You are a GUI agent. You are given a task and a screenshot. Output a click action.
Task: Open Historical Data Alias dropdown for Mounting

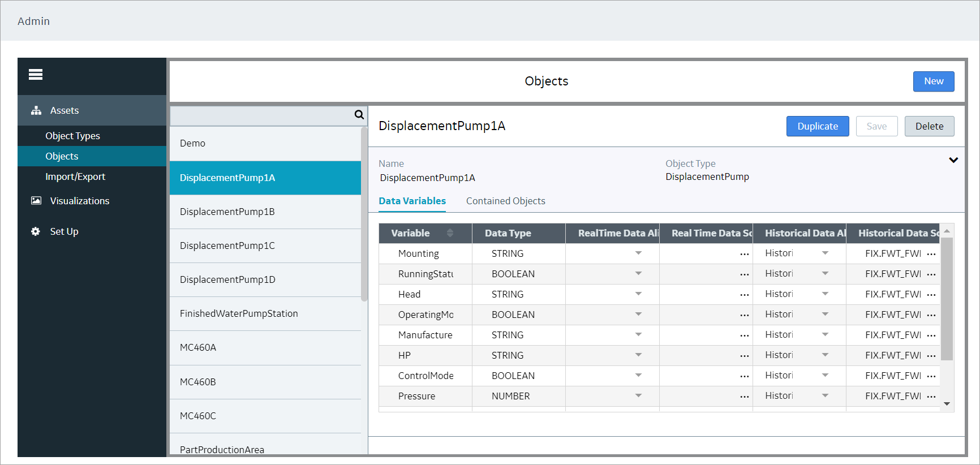(825, 253)
